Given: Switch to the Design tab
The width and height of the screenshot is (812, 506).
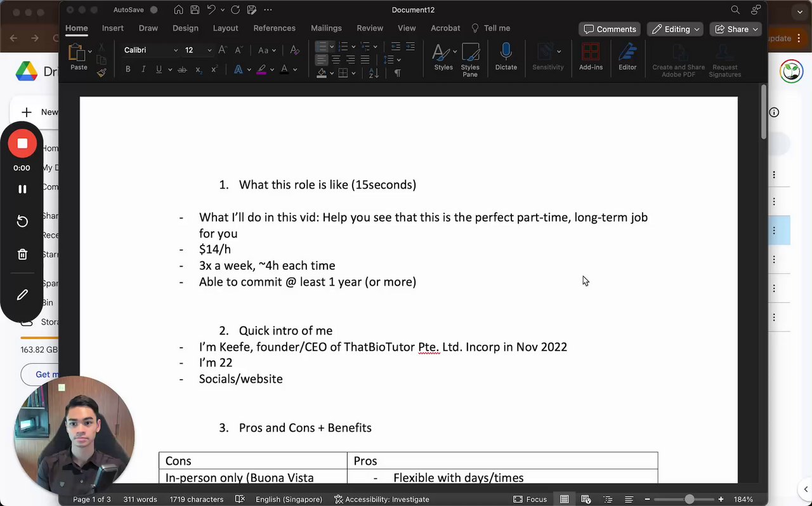Looking at the screenshot, I should click(185, 28).
